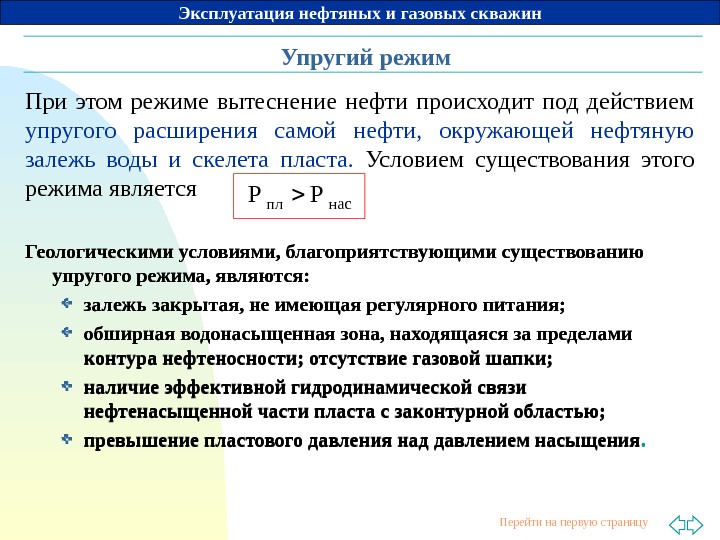Click the text 'режима является'
The height and width of the screenshot is (540, 720).
(111, 189)
